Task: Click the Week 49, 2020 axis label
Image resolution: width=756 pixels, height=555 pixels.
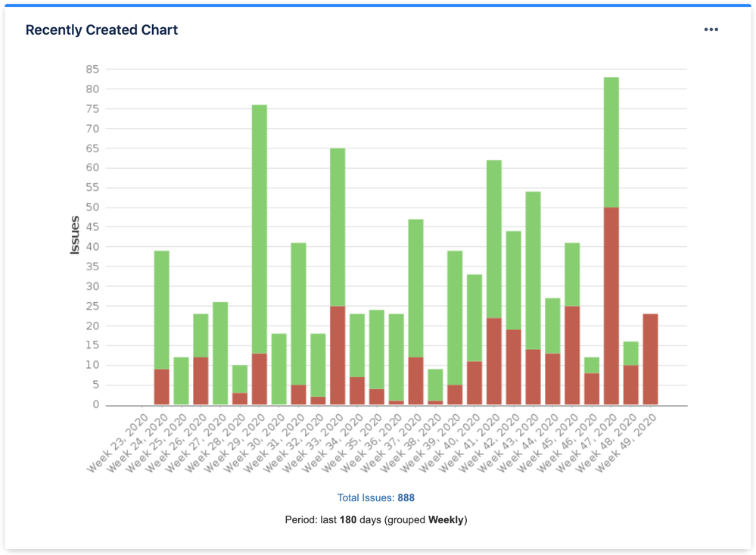Action: click(x=626, y=444)
